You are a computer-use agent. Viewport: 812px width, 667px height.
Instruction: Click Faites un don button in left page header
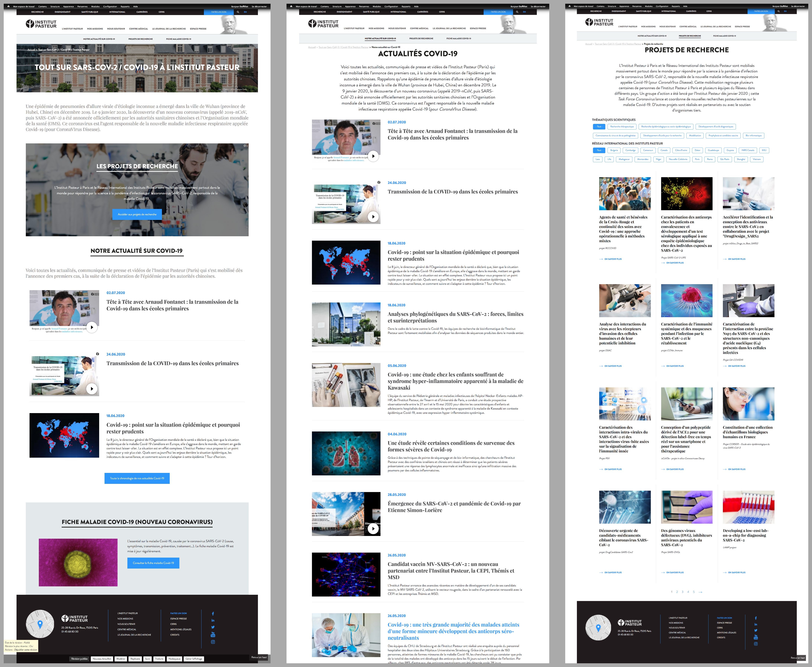tap(219, 12)
